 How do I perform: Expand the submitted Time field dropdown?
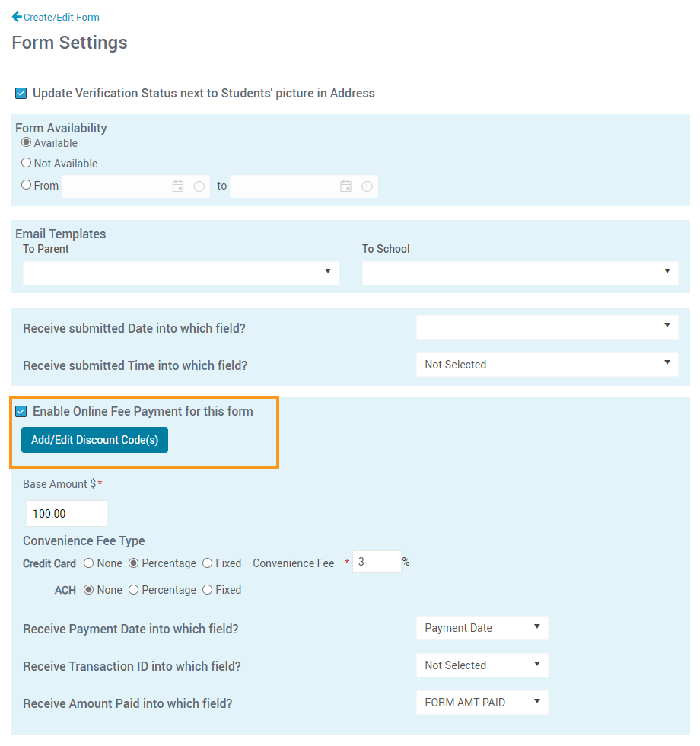[547, 365]
